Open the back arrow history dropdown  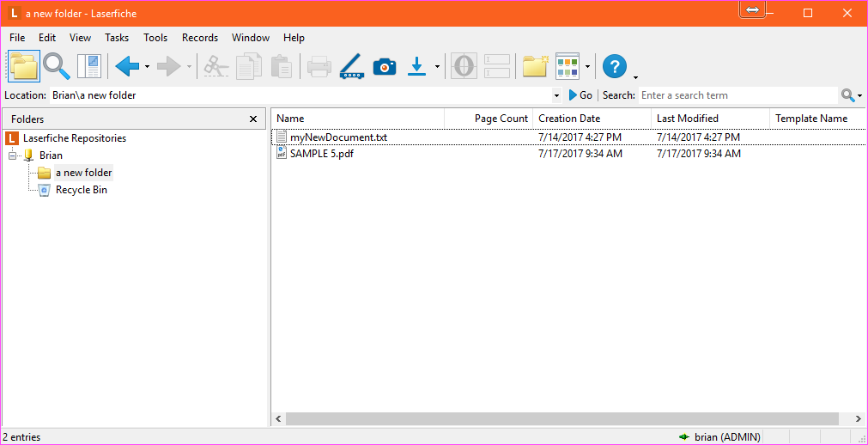[x=148, y=66]
